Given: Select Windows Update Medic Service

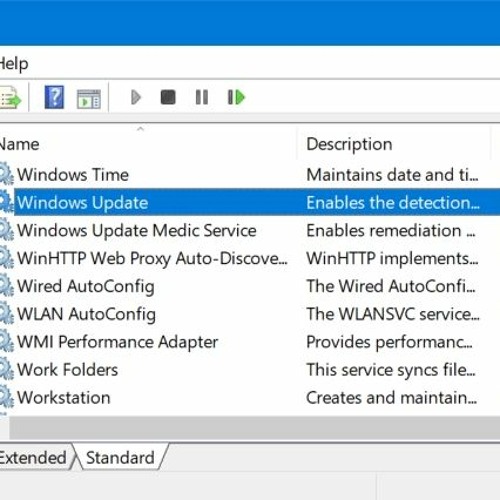Looking at the screenshot, I should pos(137,230).
